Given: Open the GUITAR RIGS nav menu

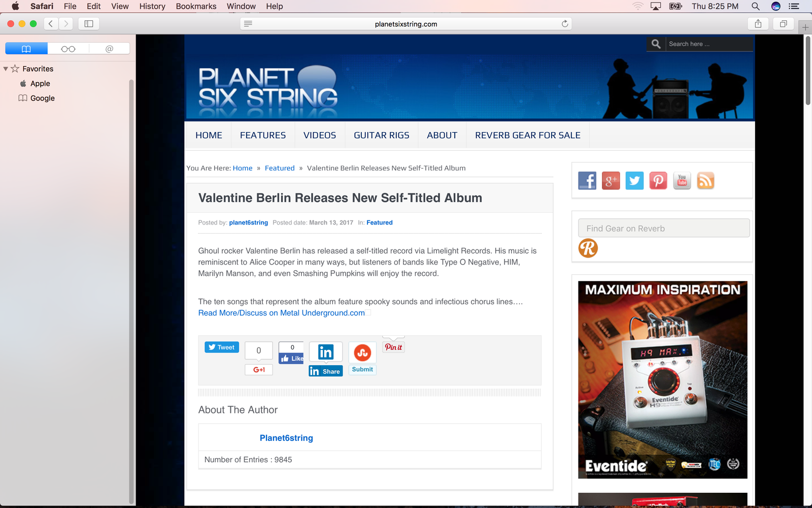Looking at the screenshot, I should pos(382,135).
